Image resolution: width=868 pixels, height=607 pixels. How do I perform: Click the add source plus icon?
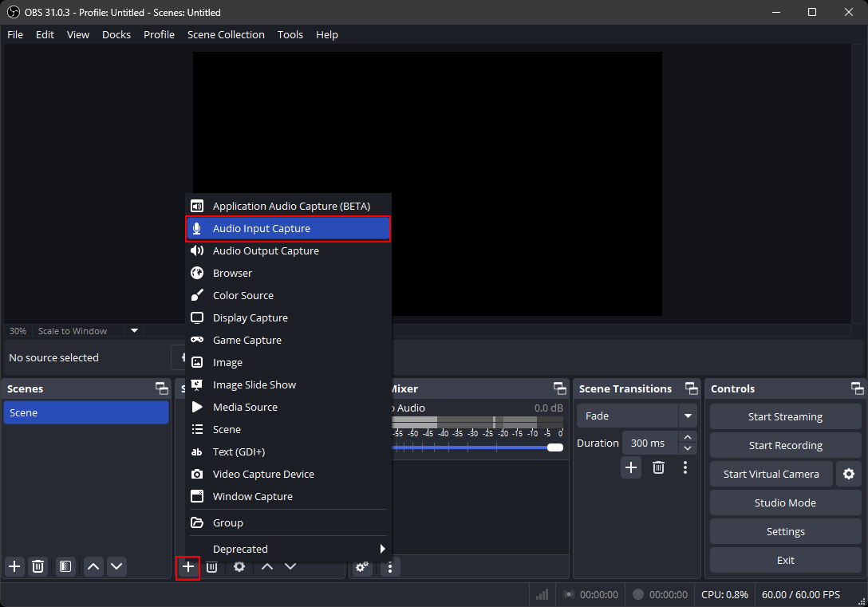point(188,566)
